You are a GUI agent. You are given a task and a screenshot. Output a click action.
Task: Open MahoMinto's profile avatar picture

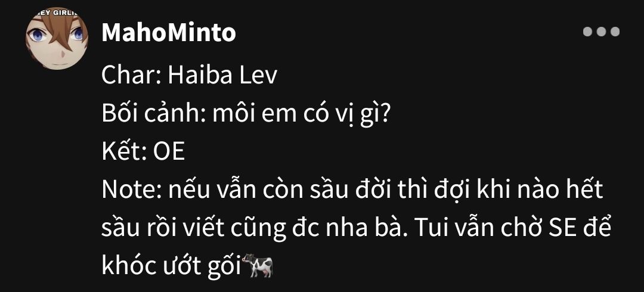[57, 38]
